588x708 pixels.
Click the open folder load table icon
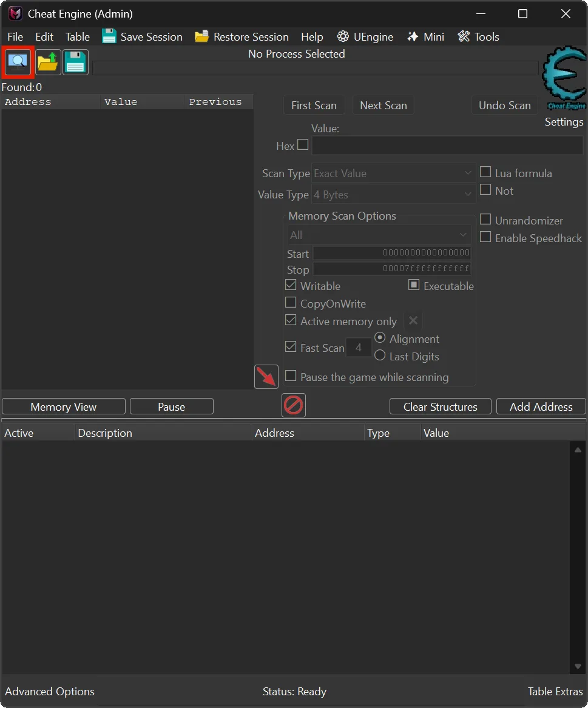[x=48, y=62]
